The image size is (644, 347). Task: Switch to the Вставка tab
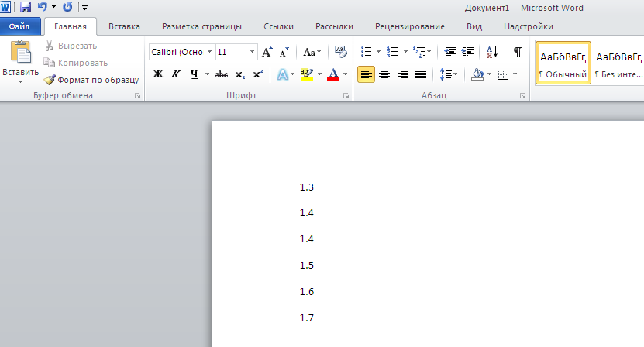coord(124,26)
